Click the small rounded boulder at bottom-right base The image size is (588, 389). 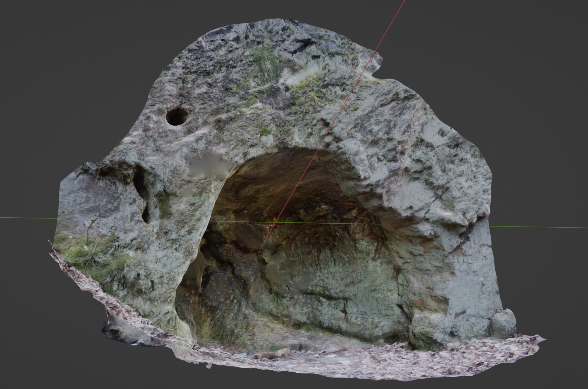point(503,323)
